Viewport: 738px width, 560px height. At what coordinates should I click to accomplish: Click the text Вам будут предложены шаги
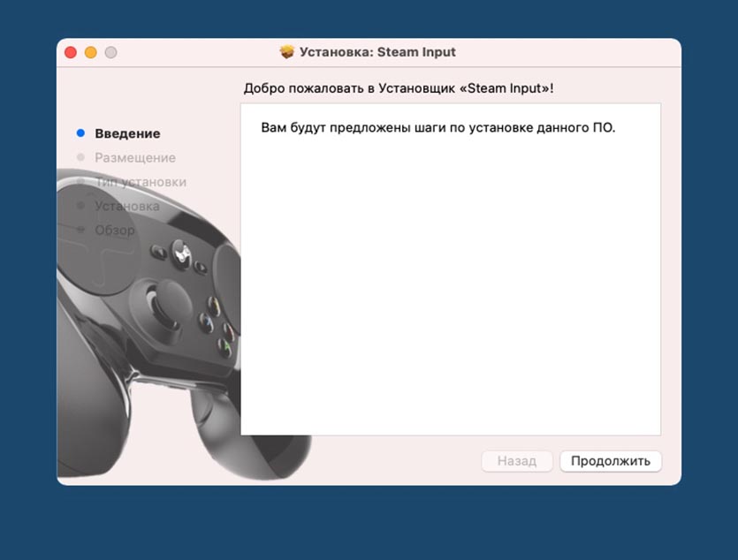438,128
